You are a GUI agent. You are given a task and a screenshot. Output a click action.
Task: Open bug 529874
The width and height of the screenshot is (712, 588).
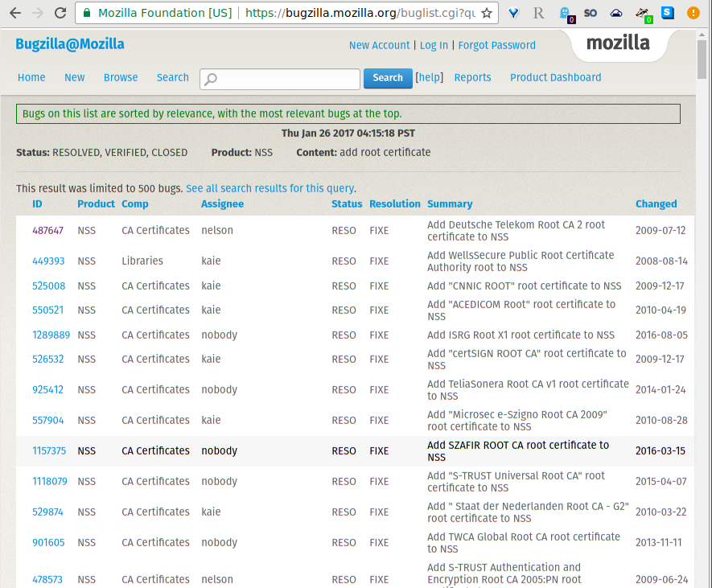click(47, 512)
